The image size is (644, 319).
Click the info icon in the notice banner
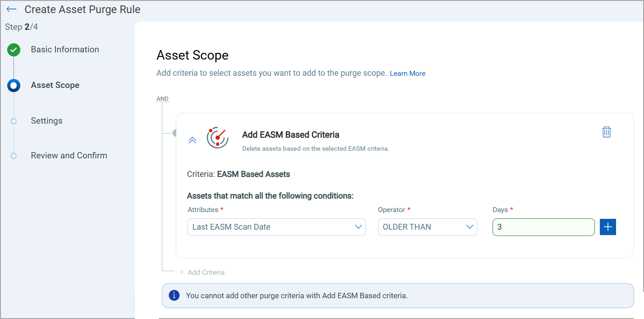(x=174, y=296)
